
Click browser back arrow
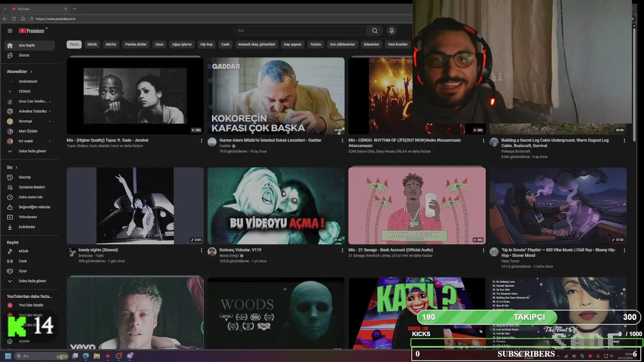(x=5, y=19)
